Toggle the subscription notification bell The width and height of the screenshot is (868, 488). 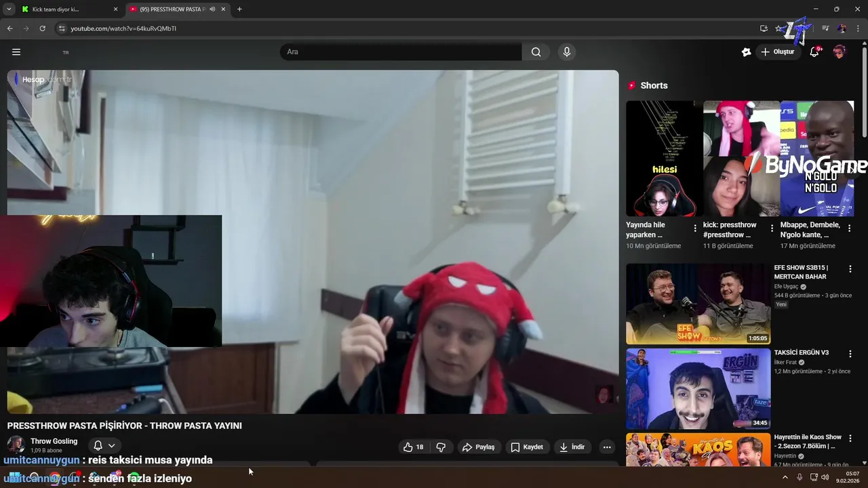[98, 446]
